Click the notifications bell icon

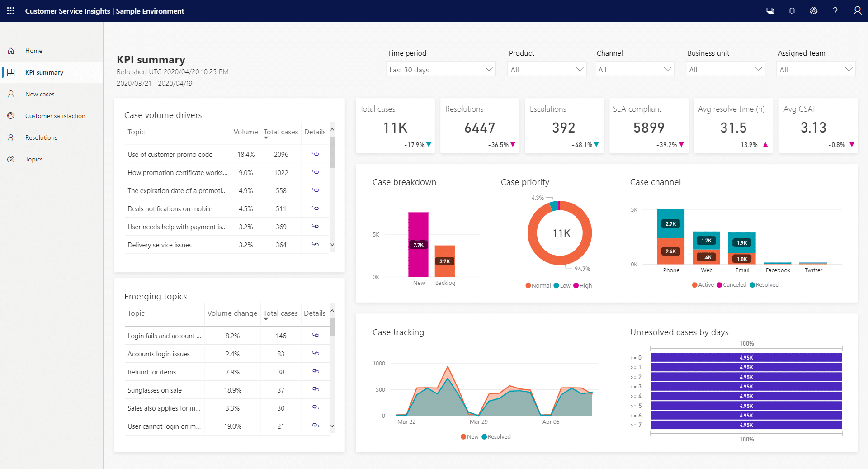(792, 11)
